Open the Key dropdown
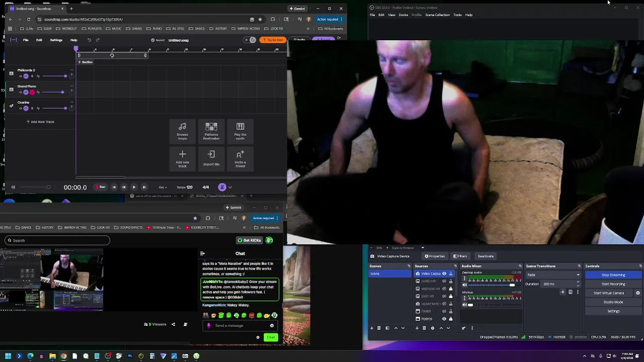This screenshot has height=362, width=644. tap(163, 188)
